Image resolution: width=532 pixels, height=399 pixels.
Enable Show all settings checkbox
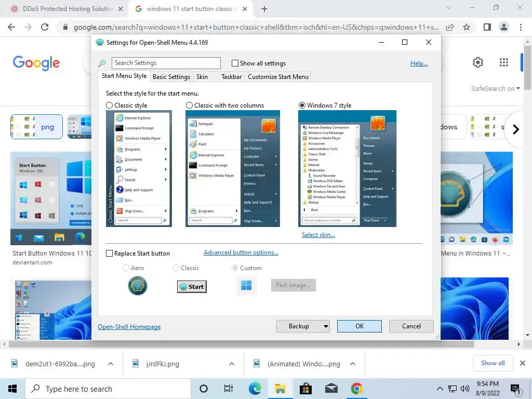(235, 63)
